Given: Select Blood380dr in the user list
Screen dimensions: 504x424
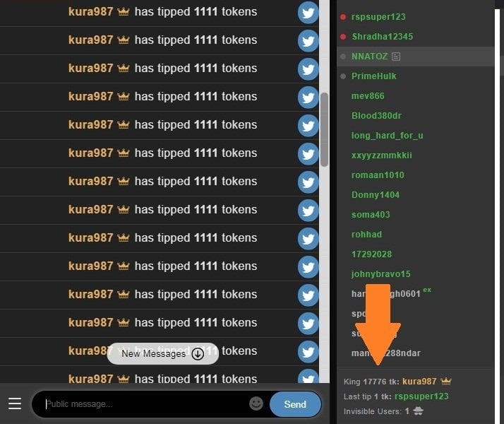Looking at the screenshot, I should click(376, 116).
